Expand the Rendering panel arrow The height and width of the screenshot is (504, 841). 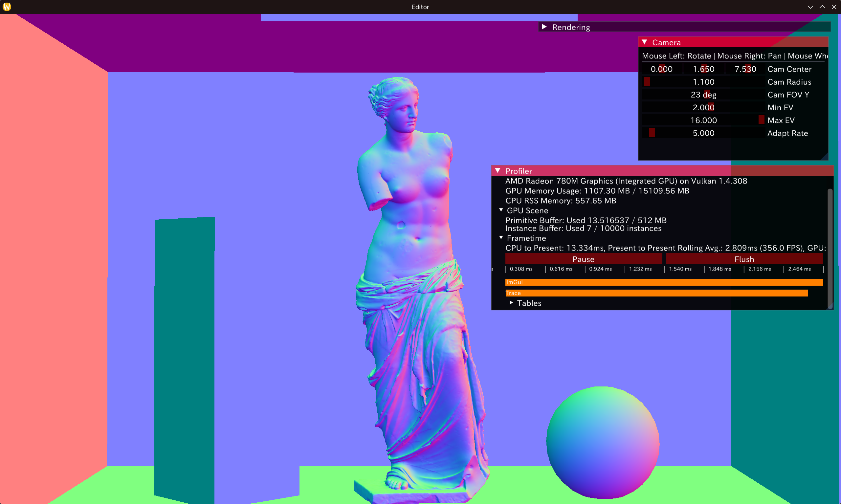pos(544,27)
